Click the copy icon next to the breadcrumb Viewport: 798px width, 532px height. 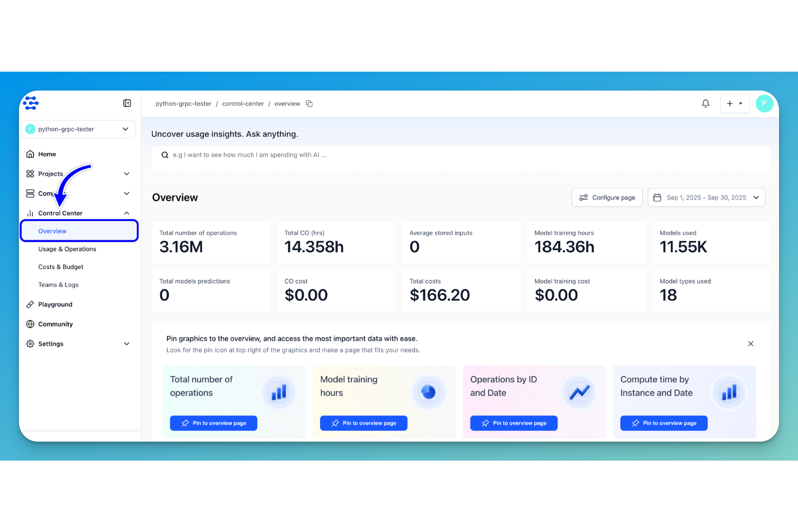pos(309,103)
